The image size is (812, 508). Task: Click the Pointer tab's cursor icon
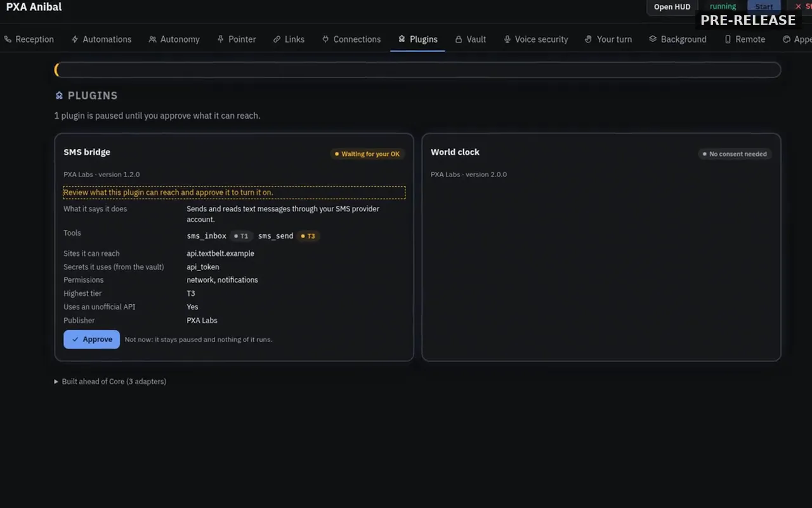click(x=221, y=39)
